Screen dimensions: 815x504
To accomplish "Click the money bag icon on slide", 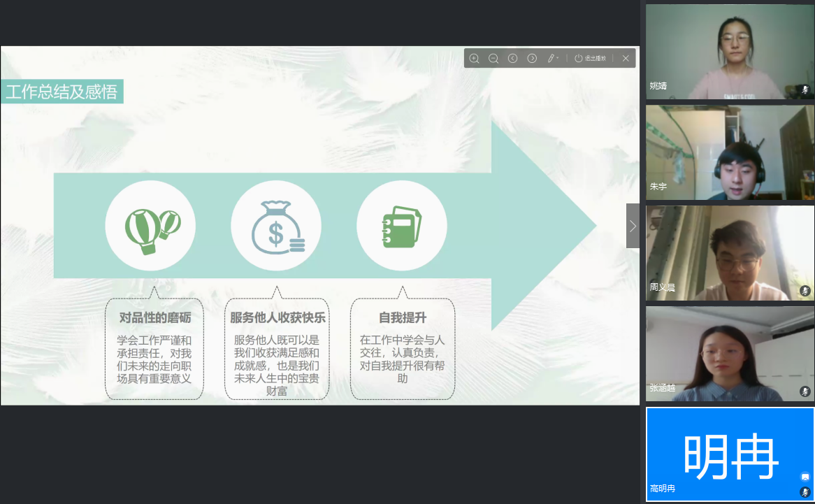I will pos(277,226).
